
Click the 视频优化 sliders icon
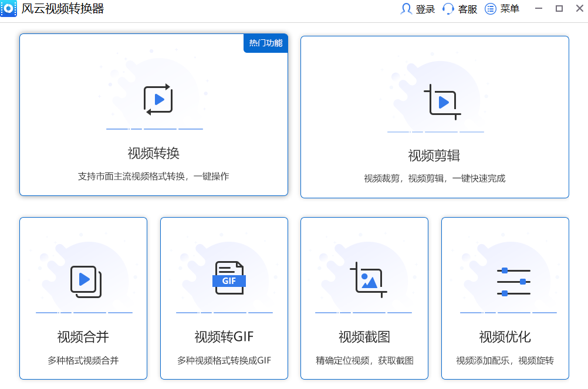coord(513,282)
